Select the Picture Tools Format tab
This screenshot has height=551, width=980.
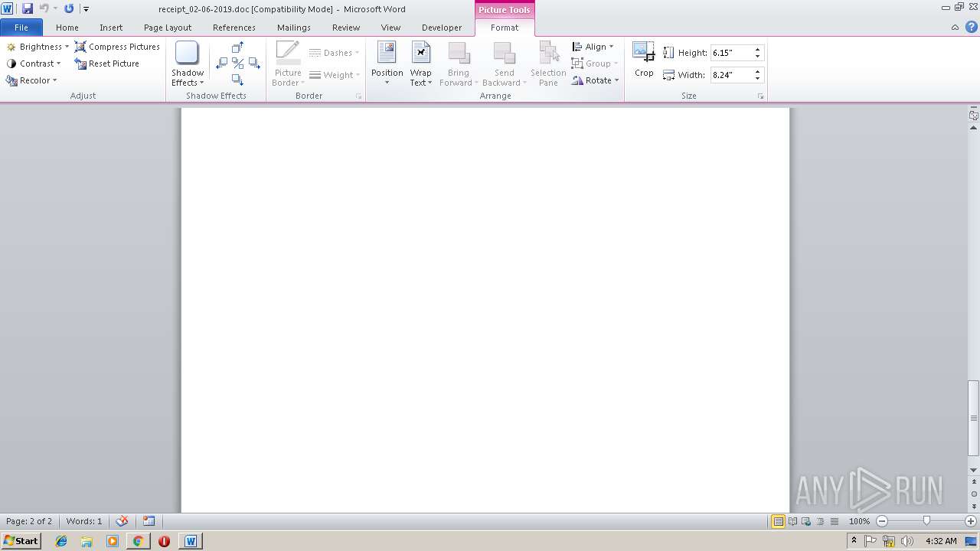tap(505, 28)
